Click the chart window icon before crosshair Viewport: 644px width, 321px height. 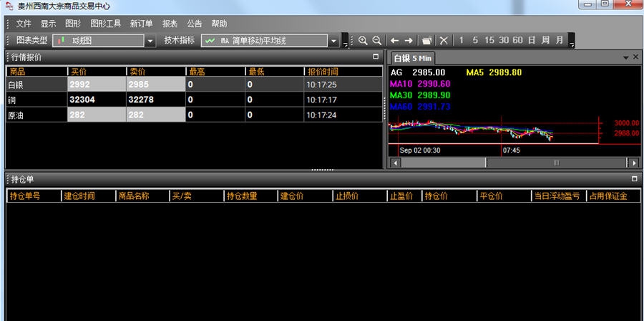[x=426, y=41]
